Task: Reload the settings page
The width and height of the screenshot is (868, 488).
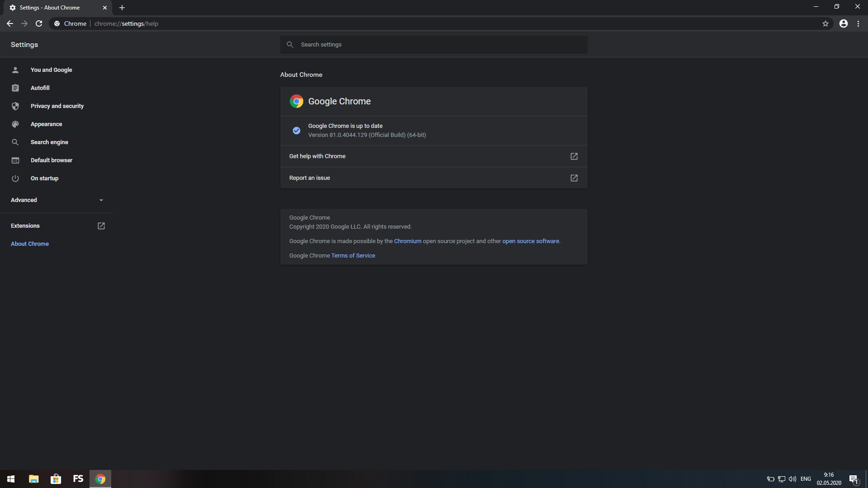Action: [x=39, y=23]
